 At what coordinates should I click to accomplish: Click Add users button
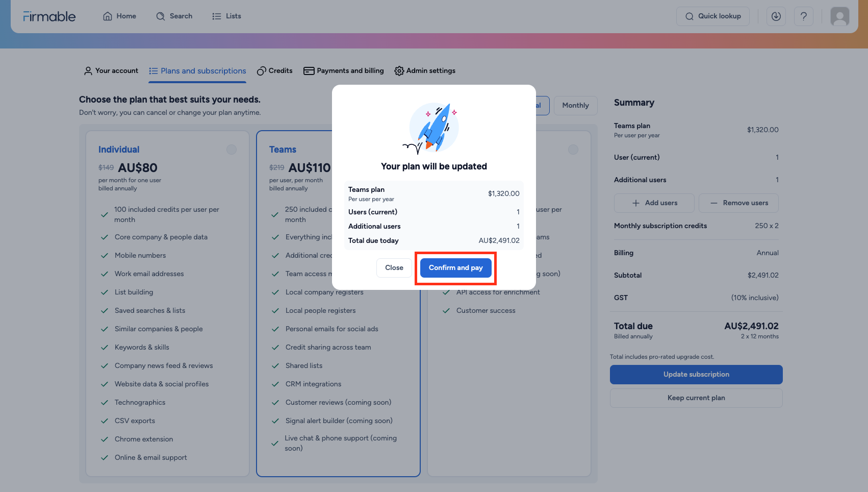(654, 203)
